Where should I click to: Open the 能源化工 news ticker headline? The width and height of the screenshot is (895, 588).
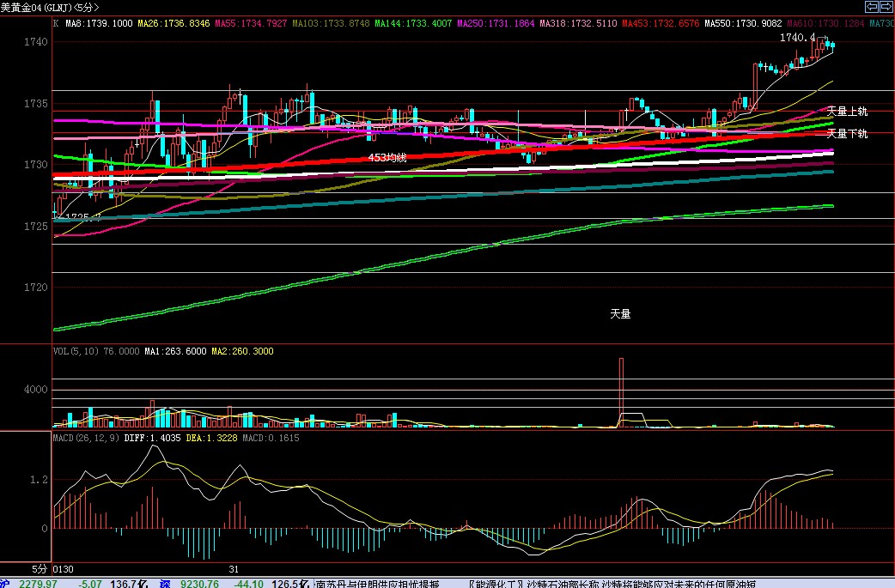pyautogui.click(x=610, y=584)
